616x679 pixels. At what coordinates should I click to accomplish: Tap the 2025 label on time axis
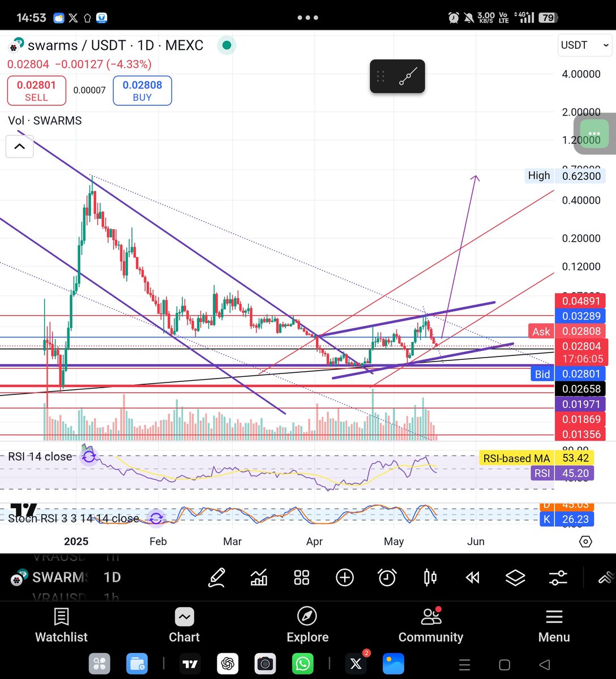tap(76, 542)
